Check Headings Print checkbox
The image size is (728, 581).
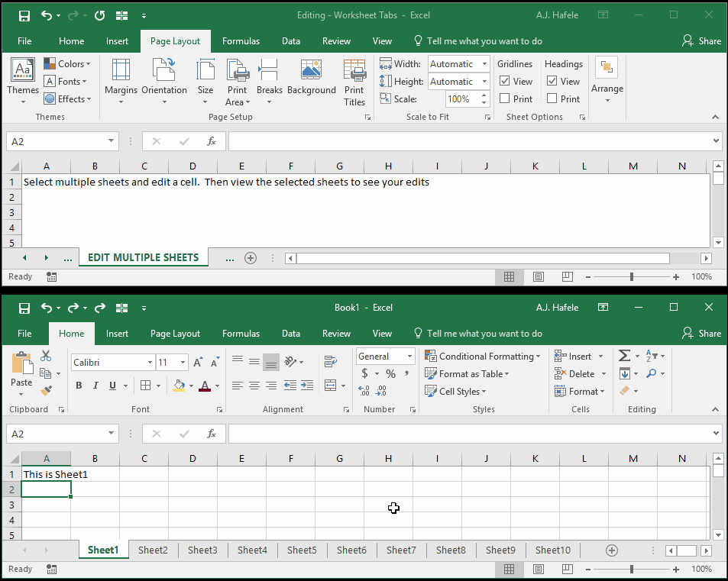click(x=552, y=98)
